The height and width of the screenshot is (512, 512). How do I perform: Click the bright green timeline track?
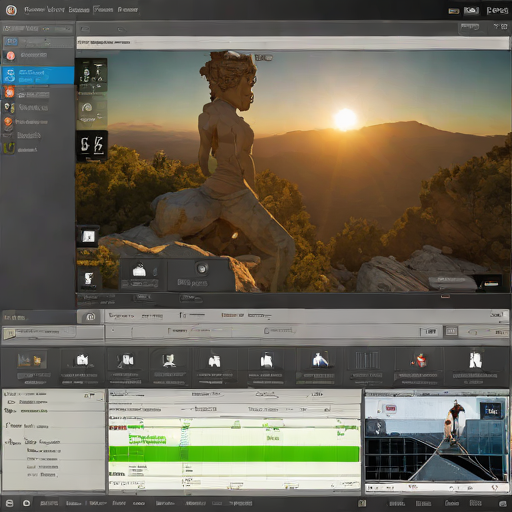point(234,454)
